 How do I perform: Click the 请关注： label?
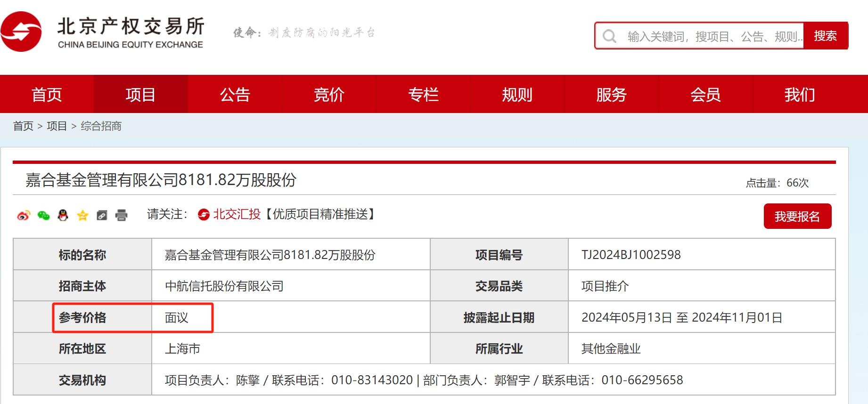coord(168,214)
